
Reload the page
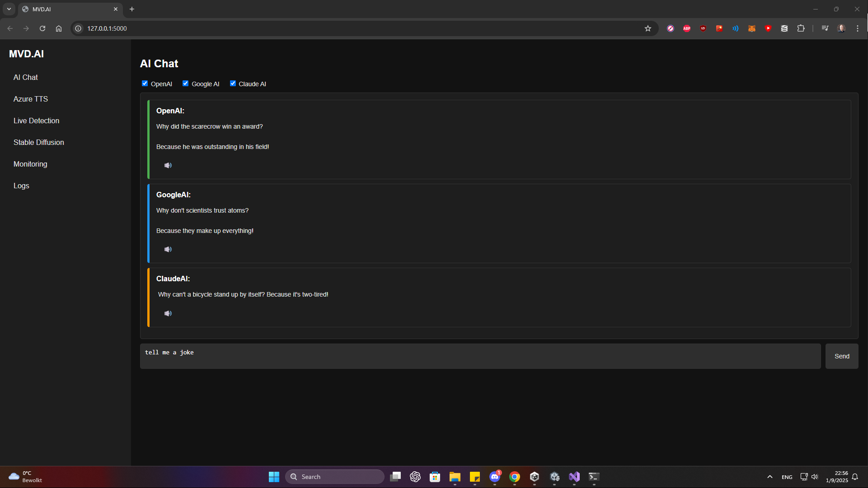coord(42,28)
